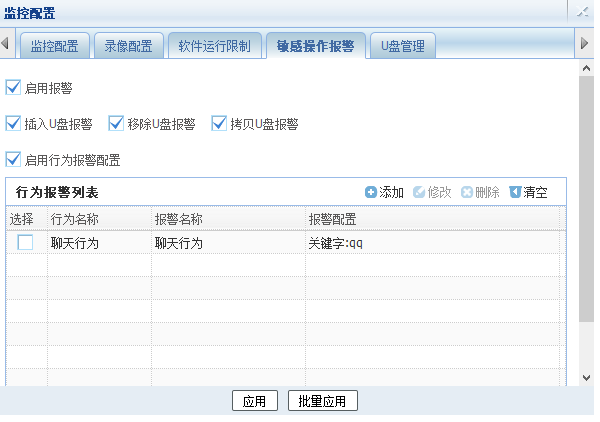Switch to the 监控配置 tab
Image resolution: width=600 pixels, height=422 pixels.
tap(55, 46)
